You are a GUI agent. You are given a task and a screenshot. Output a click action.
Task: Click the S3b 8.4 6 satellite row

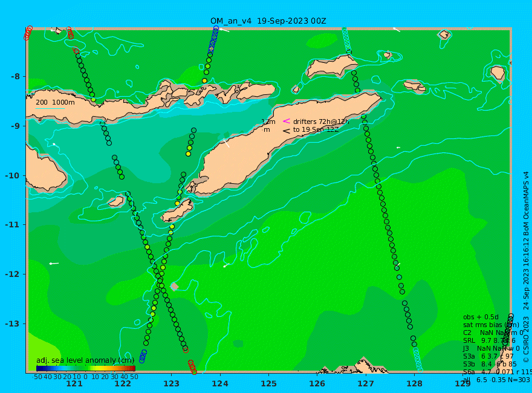(x=490, y=364)
